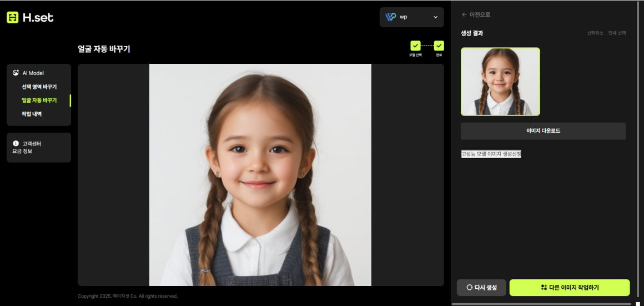Click the AI Model sparkle icon
Screen dimensions: 644x306
click(16, 73)
